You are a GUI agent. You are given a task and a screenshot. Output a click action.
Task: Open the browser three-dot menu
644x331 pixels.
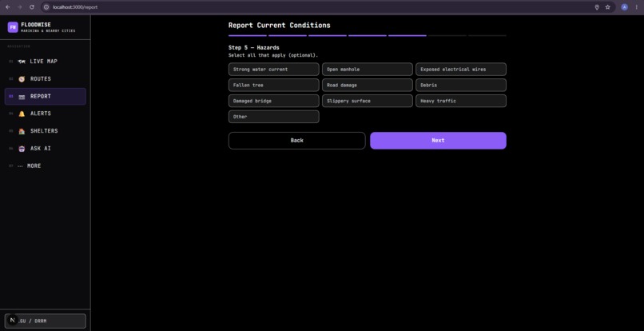click(636, 7)
